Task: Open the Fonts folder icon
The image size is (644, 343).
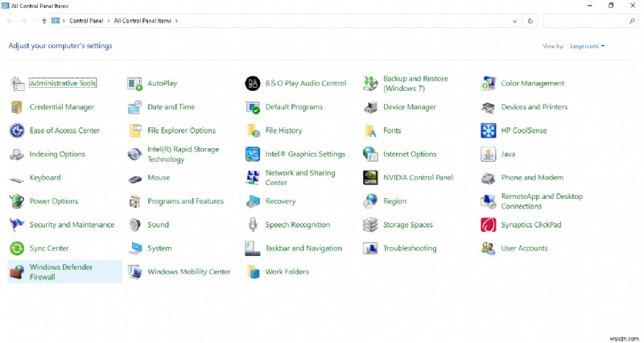Action: click(x=370, y=131)
